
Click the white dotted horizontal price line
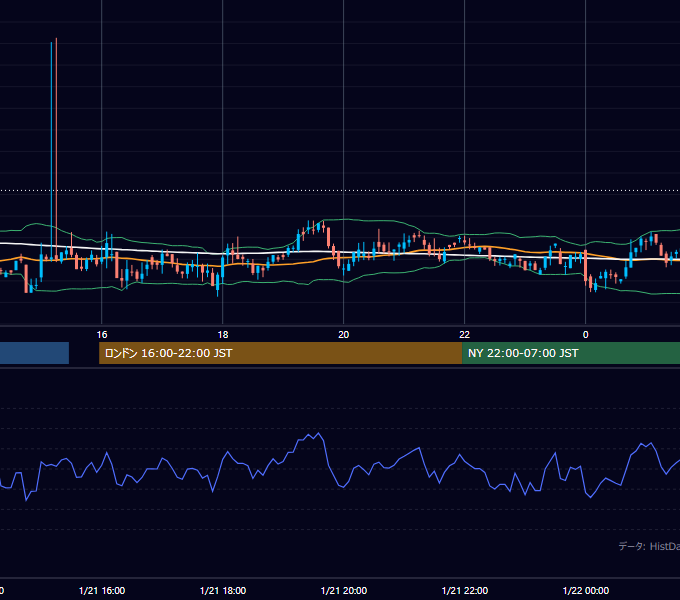click(x=340, y=190)
